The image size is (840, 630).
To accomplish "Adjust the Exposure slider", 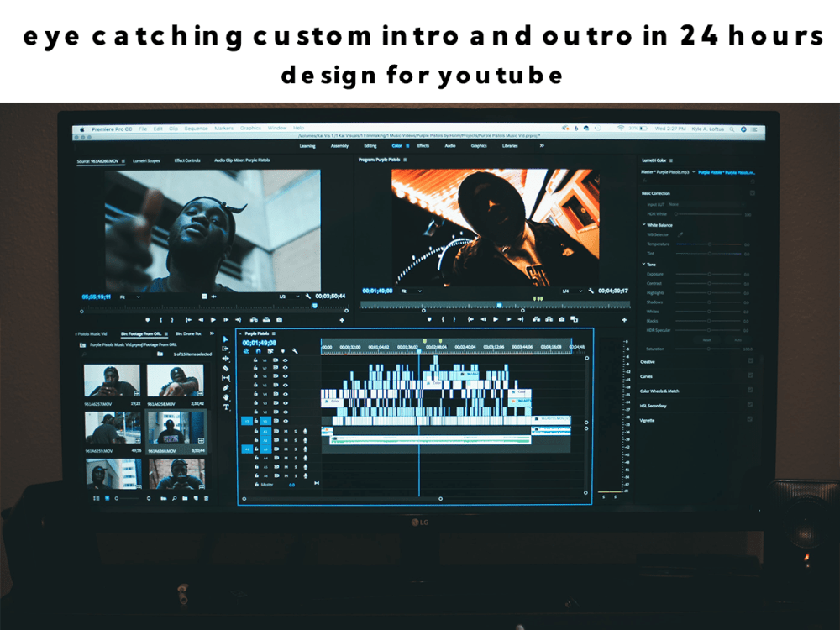I will (x=708, y=275).
